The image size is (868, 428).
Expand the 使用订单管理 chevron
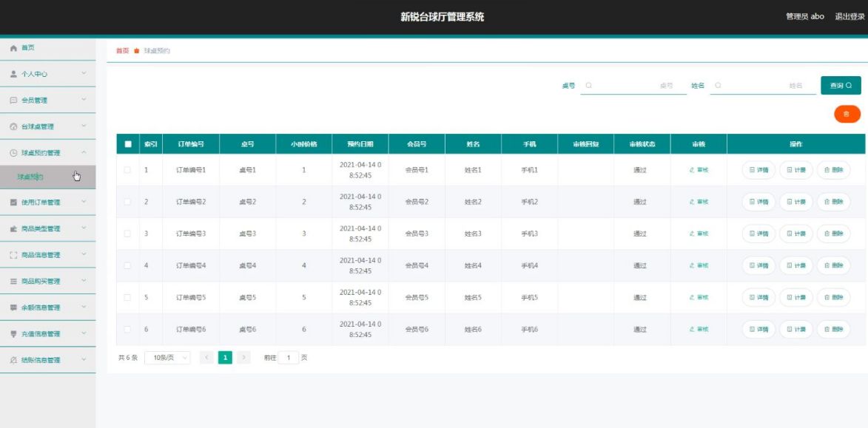click(x=84, y=203)
